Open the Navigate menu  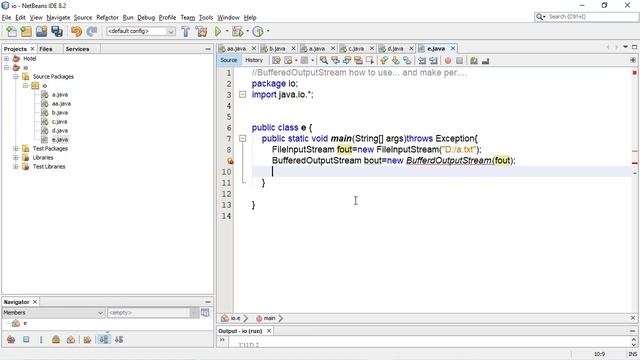click(x=58, y=18)
